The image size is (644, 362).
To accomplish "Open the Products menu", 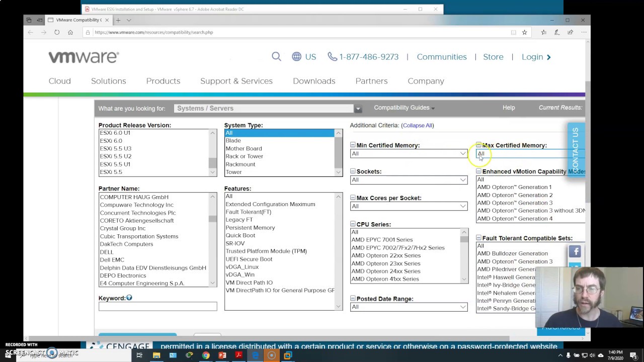I will pyautogui.click(x=163, y=81).
